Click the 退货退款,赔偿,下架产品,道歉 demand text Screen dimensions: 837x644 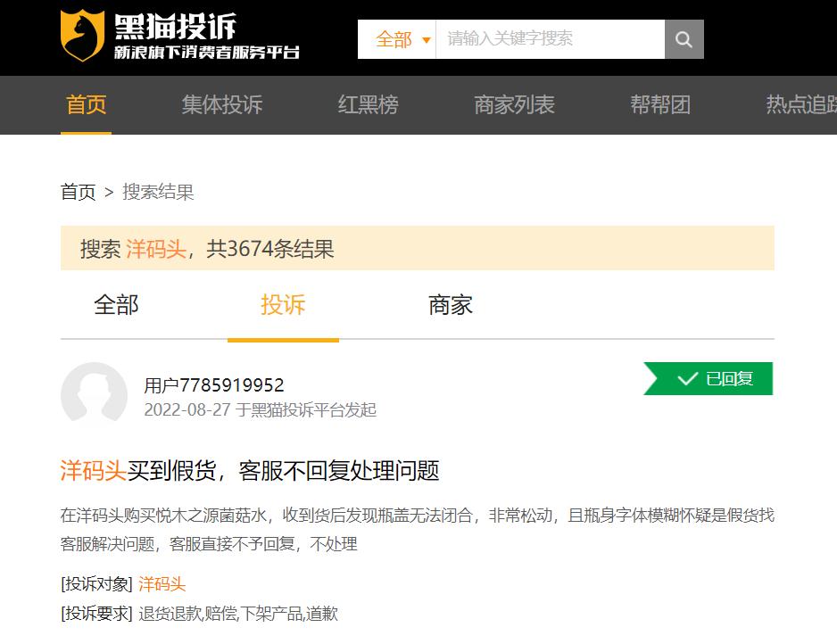pos(238,614)
